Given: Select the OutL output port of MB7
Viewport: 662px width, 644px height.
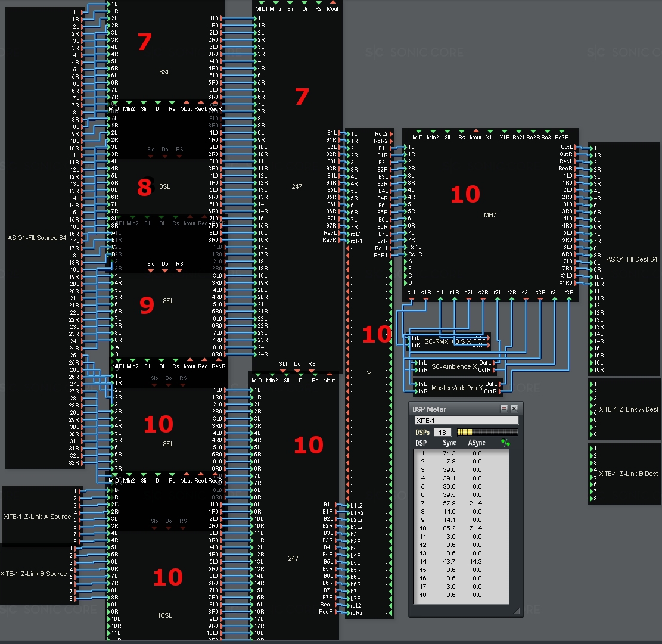Looking at the screenshot, I should [575, 147].
